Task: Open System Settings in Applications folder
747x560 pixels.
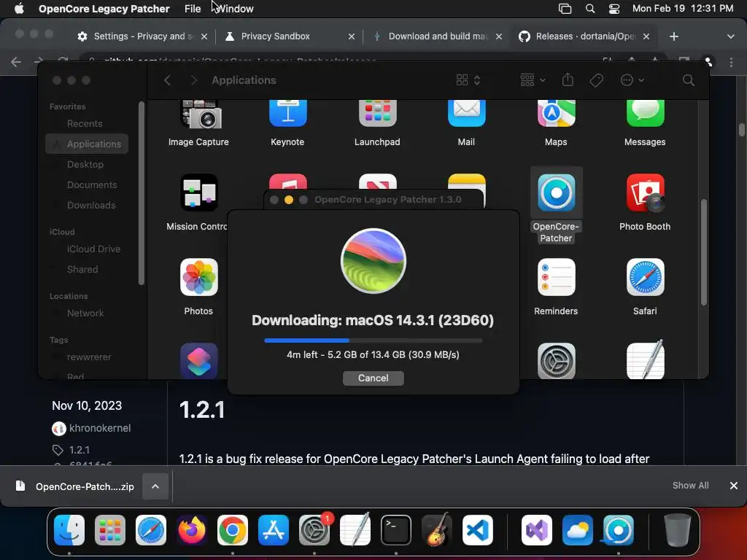Action: [x=556, y=361]
